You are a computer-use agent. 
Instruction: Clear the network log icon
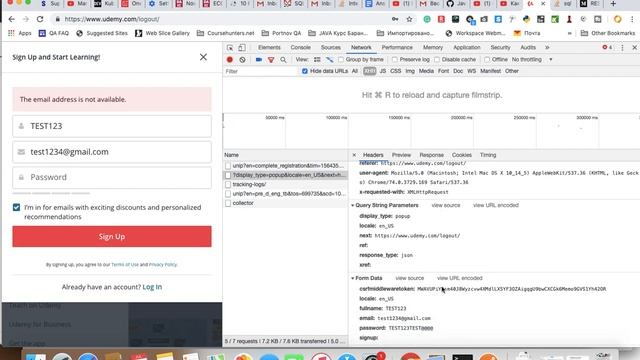click(x=242, y=60)
